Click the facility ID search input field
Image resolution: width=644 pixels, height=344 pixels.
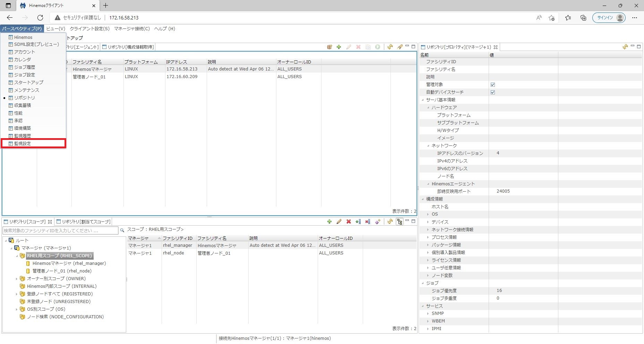pyautogui.click(x=61, y=230)
